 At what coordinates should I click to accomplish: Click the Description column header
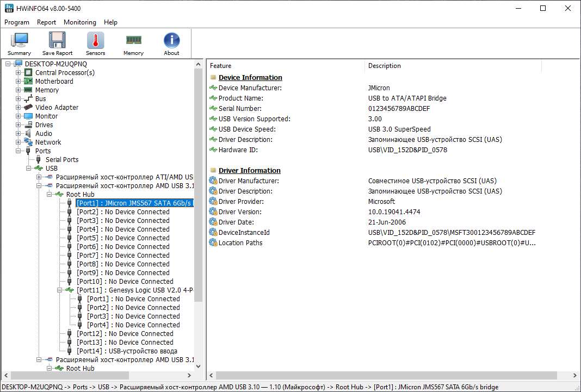tap(453, 66)
